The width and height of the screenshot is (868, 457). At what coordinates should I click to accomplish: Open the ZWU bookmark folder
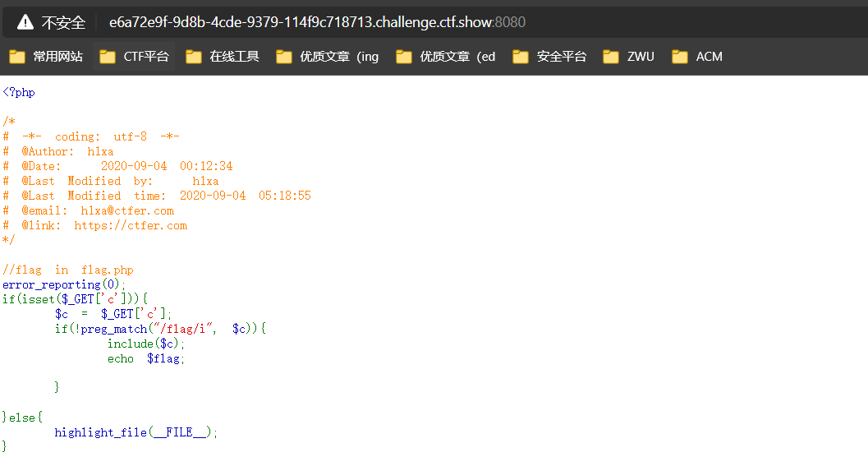[628, 57]
